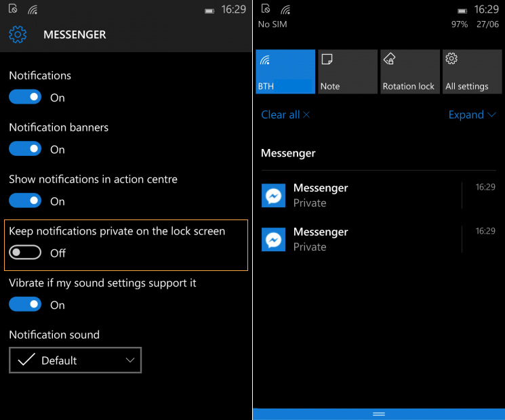Screen dimensions: 505x420
Task: Open the second Messenger Private notification
Action: click(x=379, y=239)
